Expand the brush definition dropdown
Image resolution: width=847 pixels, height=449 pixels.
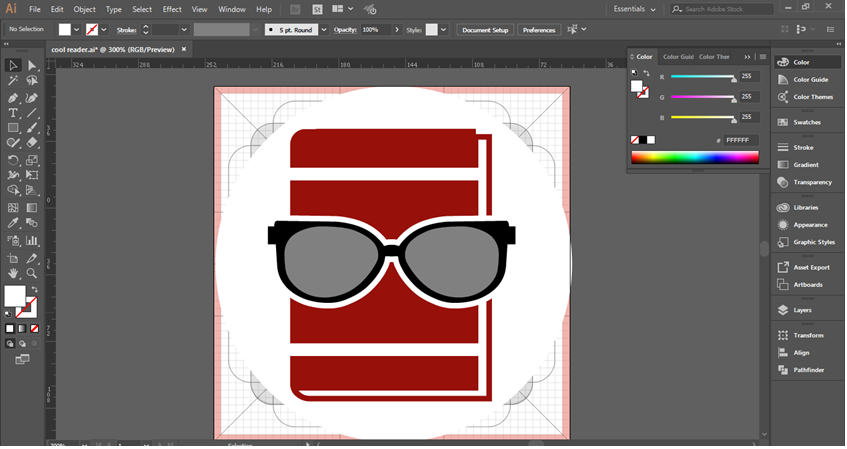click(324, 30)
